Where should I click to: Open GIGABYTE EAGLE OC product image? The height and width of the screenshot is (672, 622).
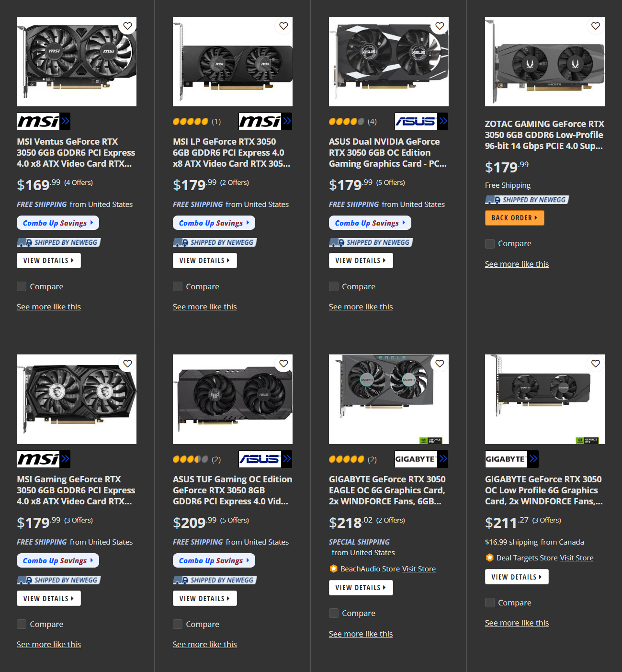point(389,399)
